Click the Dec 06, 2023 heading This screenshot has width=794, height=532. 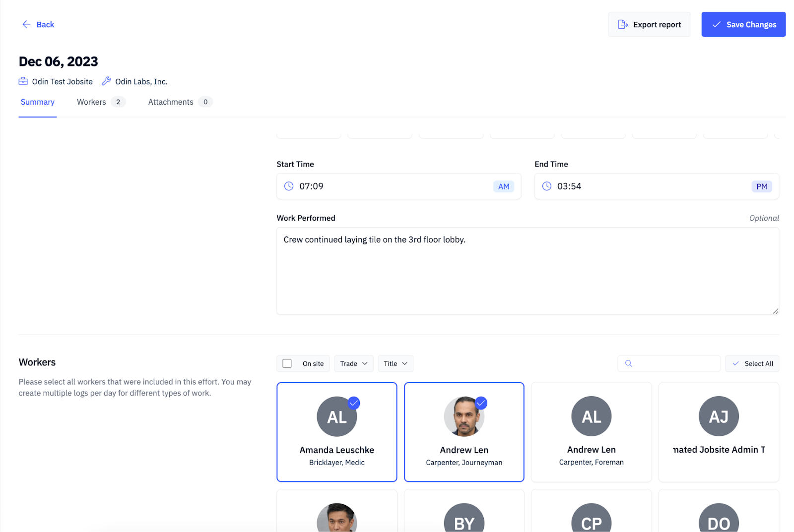tap(59, 61)
